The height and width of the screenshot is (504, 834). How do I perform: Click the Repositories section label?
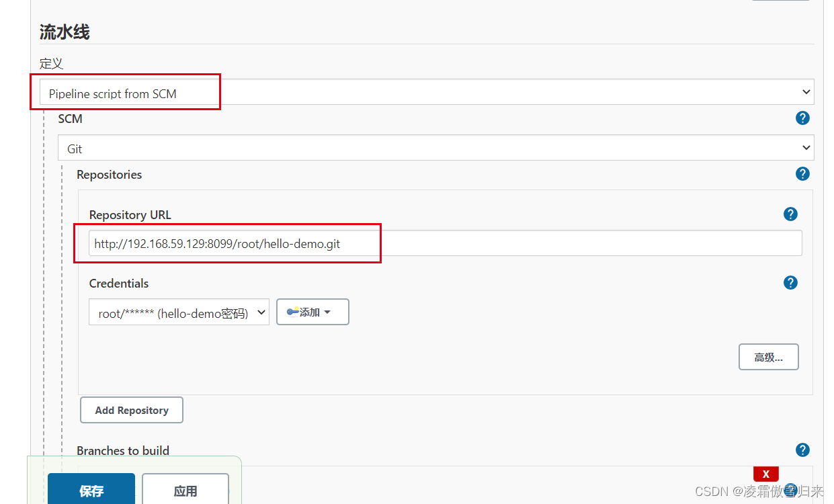pyautogui.click(x=110, y=175)
